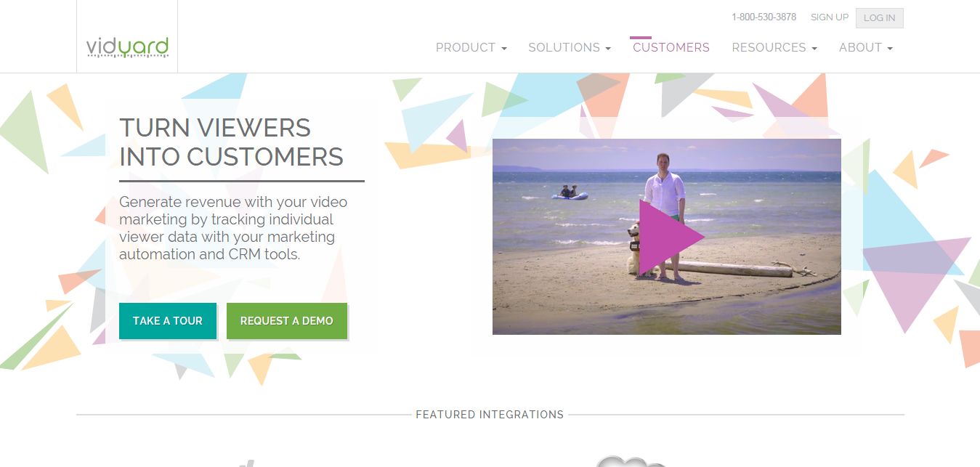Play the beach video with pink arrow

tap(671, 237)
